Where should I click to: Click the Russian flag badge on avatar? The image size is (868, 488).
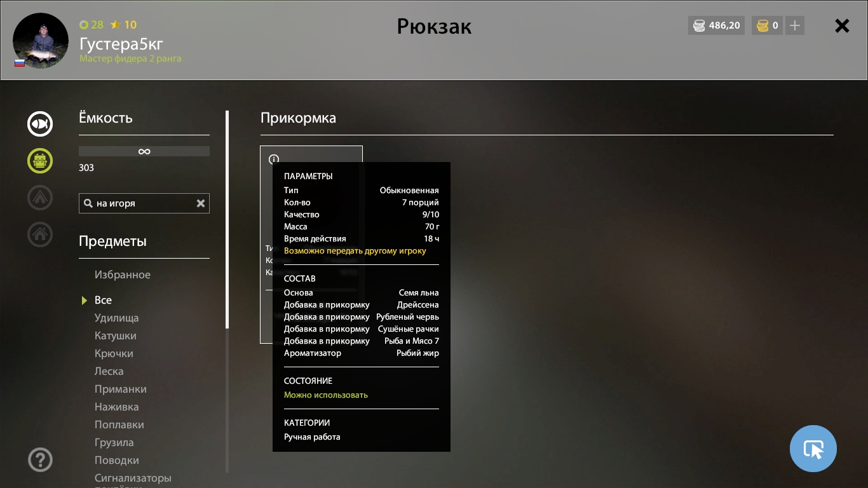[20, 63]
